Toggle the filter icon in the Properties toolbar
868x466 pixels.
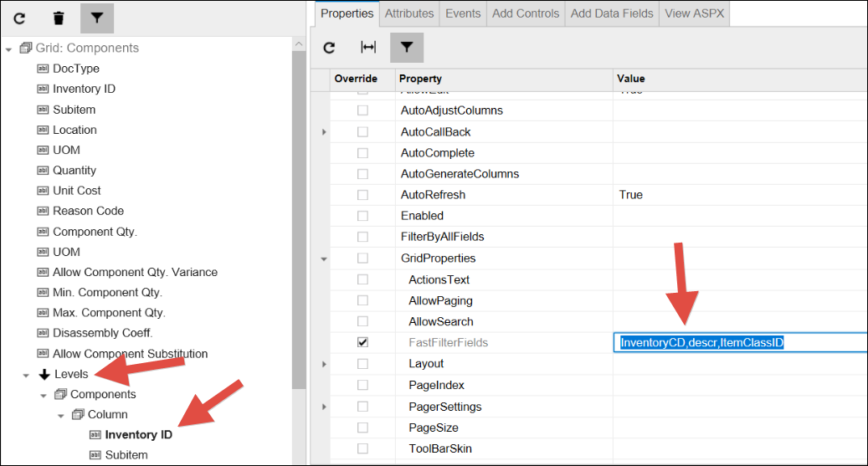(x=406, y=48)
